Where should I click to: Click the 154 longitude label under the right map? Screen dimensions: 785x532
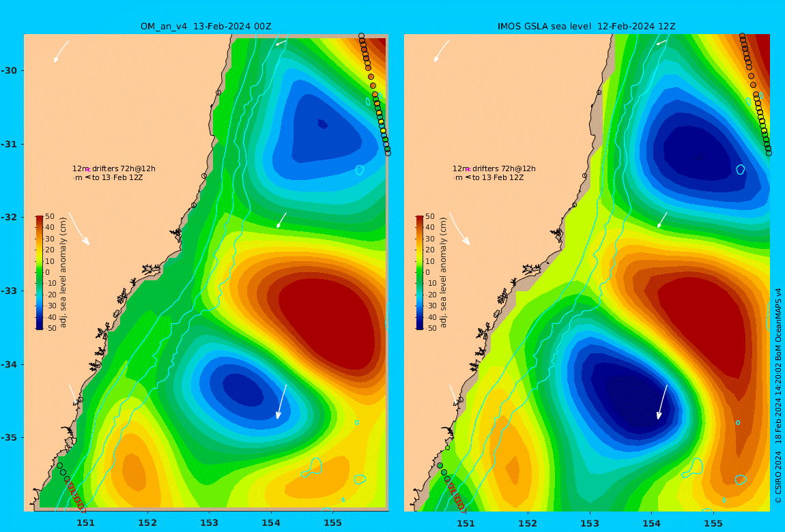pos(651,523)
